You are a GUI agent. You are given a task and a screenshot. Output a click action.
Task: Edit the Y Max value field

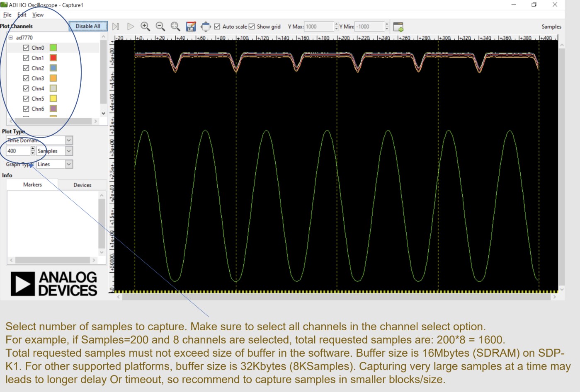coord(319,26)
